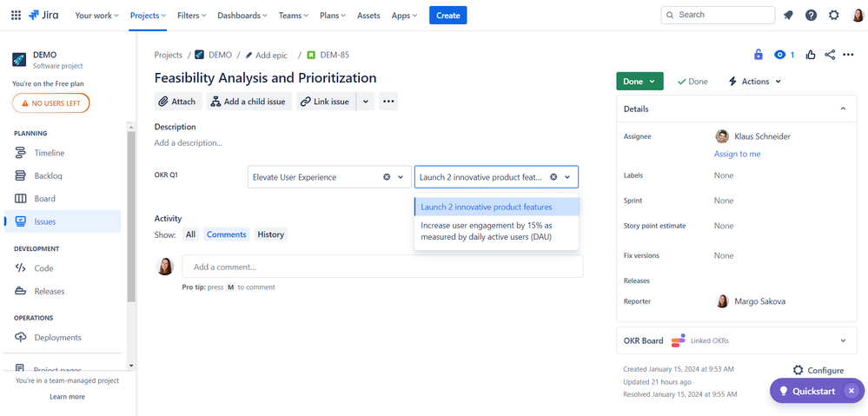
Task: Open the app switcher grid icon
Action: [x=16, y=16]
